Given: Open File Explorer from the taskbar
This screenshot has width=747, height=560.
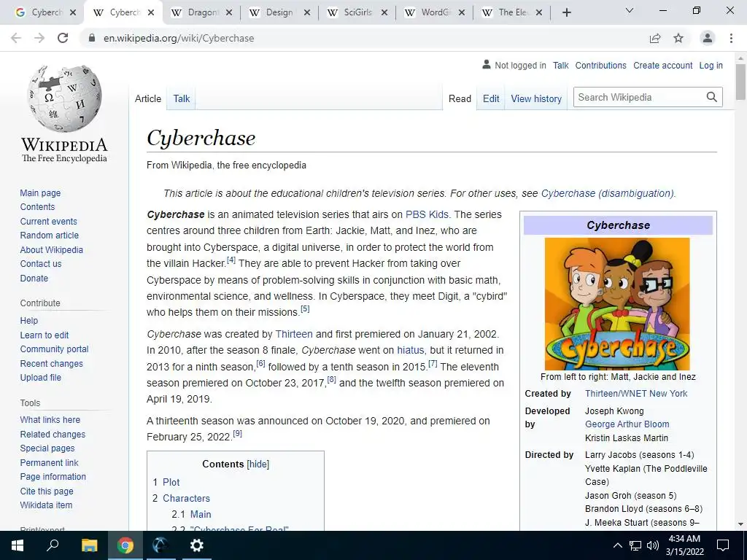Looking at the screenshot, I should [x=89, y=545].
